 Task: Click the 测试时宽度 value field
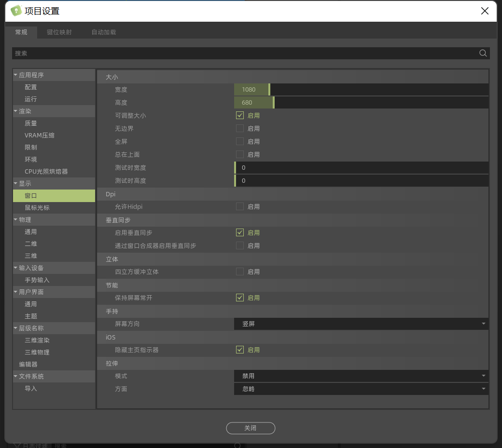pos(361,168)
